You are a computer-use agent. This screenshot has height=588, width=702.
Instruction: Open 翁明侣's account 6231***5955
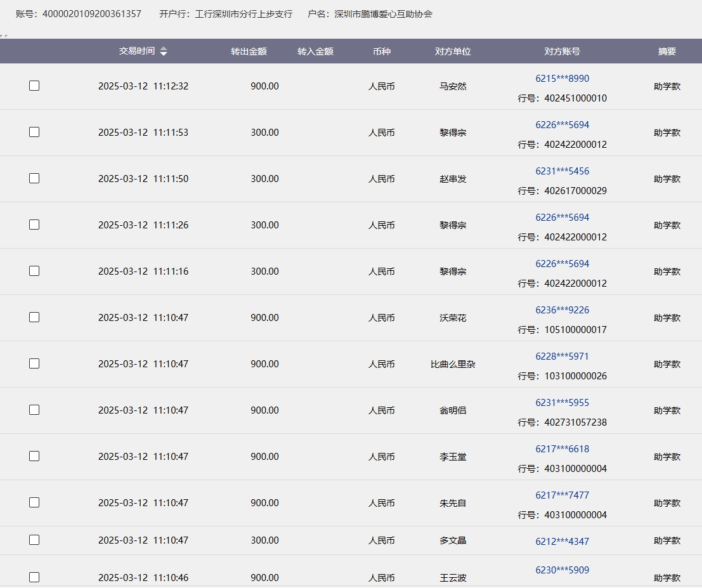click(x=562, y=403)
